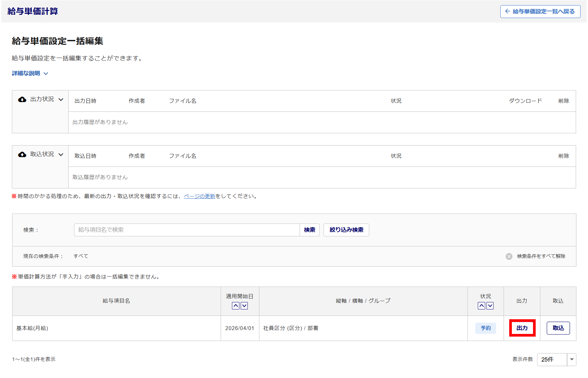Click 取込 button for 基本給(月給)
This screenshot has width=588, height=378.
coord(558,328)
